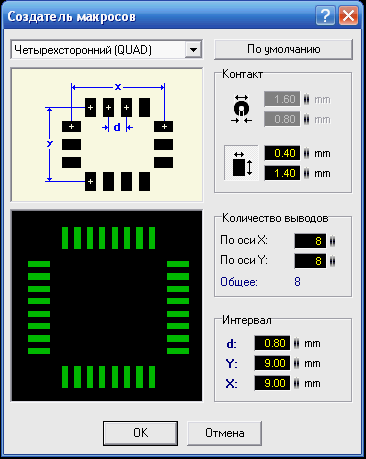This screenshot has width=366, height=459.
Task: Click the help question mark button
Action: (325, 15)
